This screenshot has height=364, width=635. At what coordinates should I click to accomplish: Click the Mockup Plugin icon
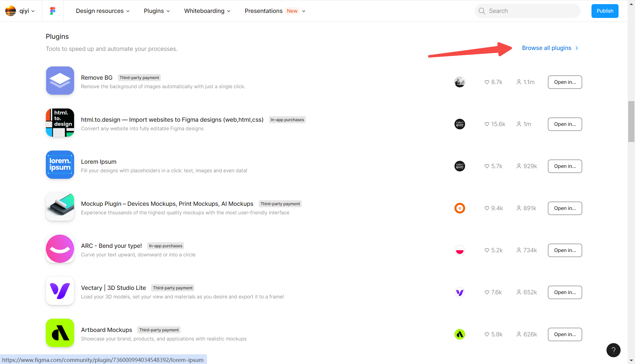[x=60, y=207]
